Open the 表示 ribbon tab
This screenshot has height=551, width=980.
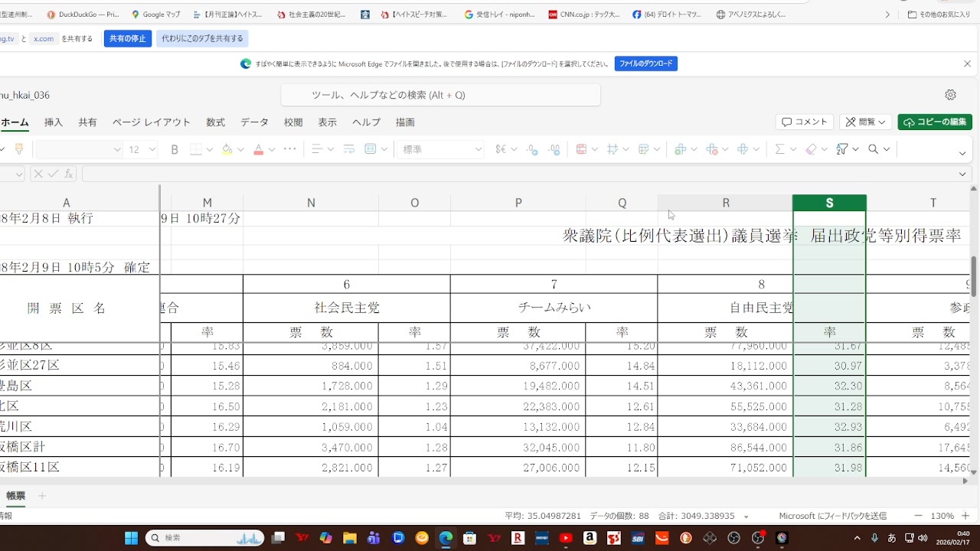pyautogui.click(x=328, y=122)
